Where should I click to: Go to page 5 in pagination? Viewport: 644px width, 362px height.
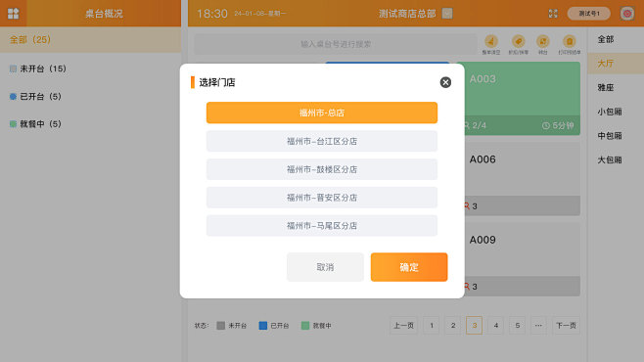(x=517, y=326)
